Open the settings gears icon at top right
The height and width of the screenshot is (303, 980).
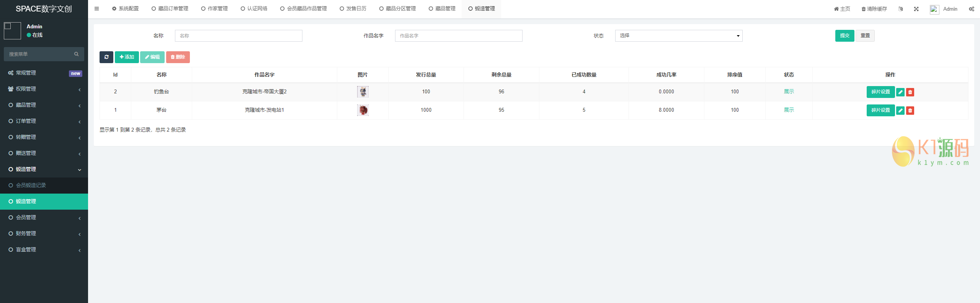click(972, 9)
